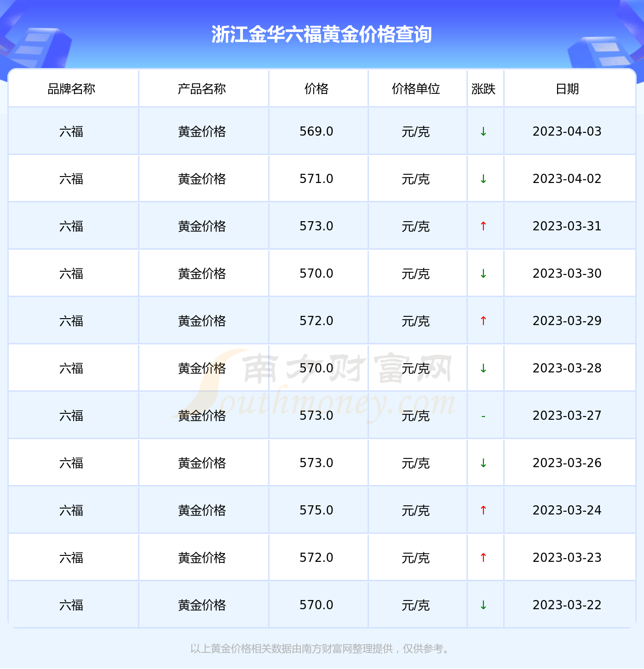This screenshot has height=669, width=644.
Task: Select price 569.0
Action: (x=316, y=132)
